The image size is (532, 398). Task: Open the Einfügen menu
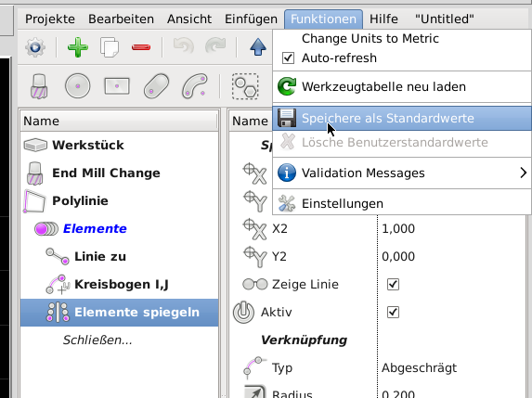click(251, 19)
